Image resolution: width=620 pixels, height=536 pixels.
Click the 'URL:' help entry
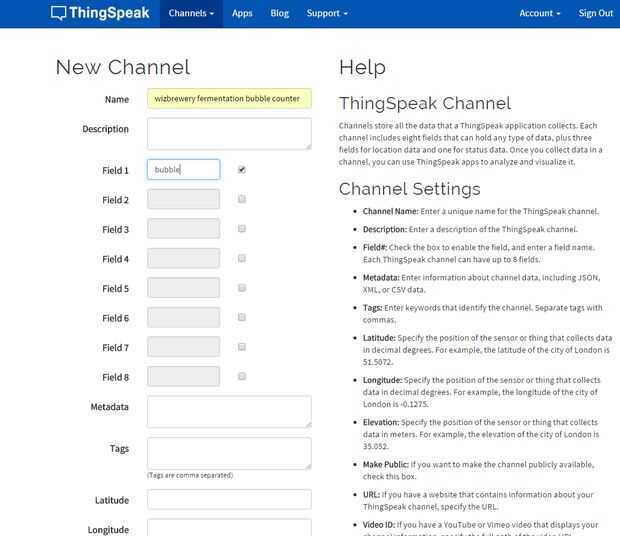click(x=478, y=500)
